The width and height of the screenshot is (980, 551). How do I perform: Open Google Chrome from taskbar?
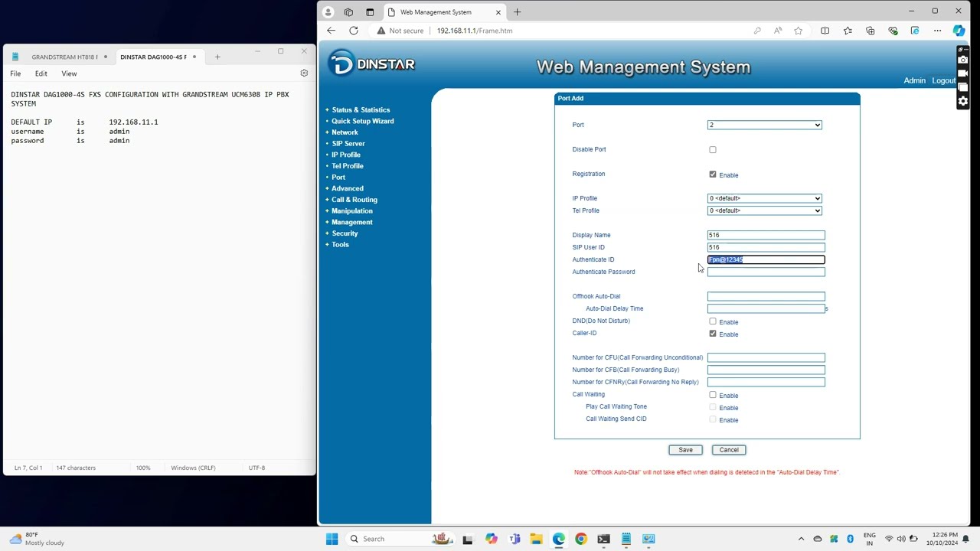point(581,539)
